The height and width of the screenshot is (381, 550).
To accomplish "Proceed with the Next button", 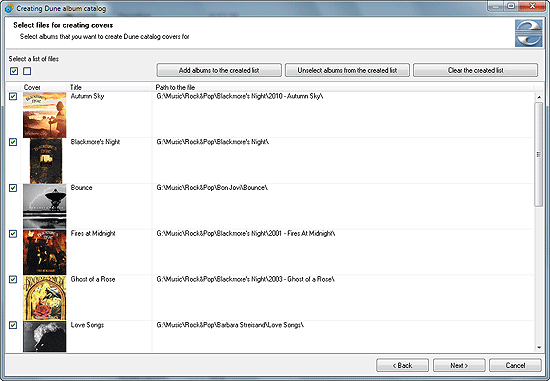I will (x=459, y=365).
